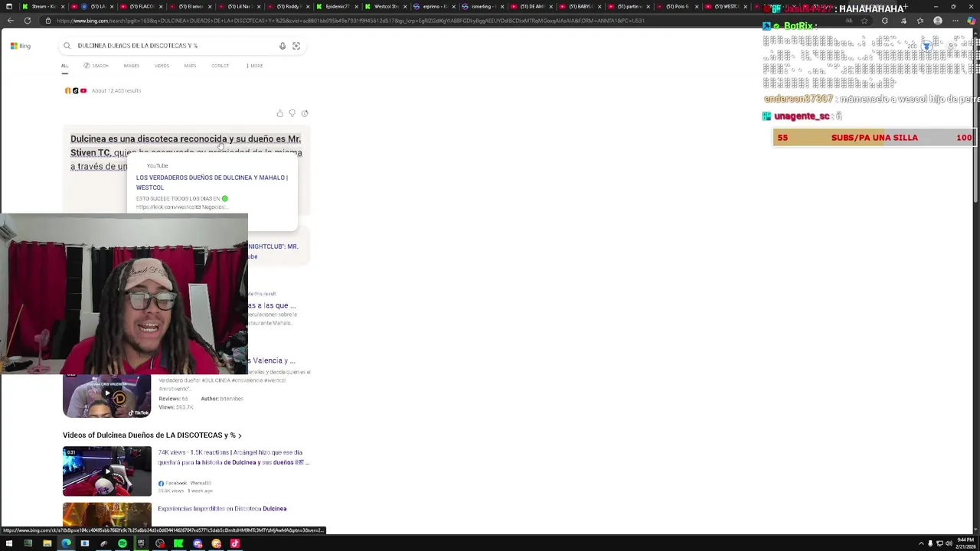
Task: Click the volume icon in system tray
Action: coord(949,543)
